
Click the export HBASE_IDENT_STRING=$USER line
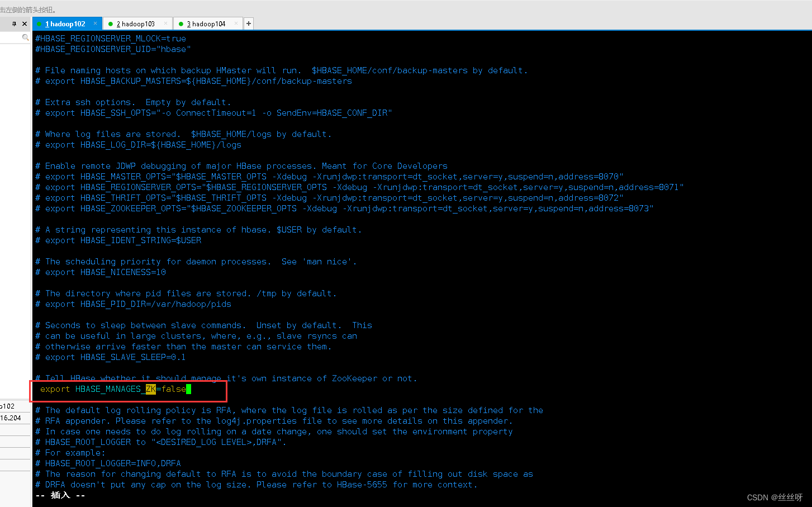pyautogui.click(x=118, y=240)
